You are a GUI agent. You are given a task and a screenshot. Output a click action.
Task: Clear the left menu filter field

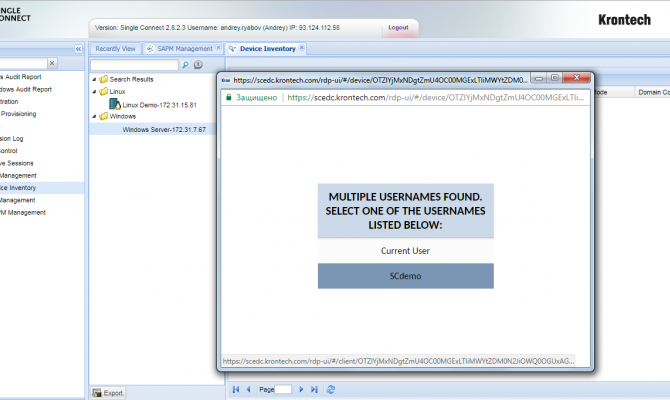pyautogui.click(x=52, y=63)
